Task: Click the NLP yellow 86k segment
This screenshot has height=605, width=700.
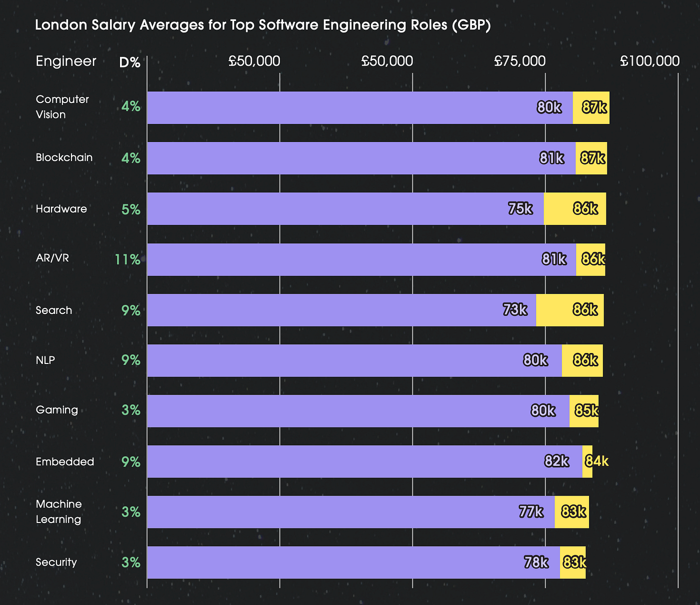Action: tap(582, 360)
